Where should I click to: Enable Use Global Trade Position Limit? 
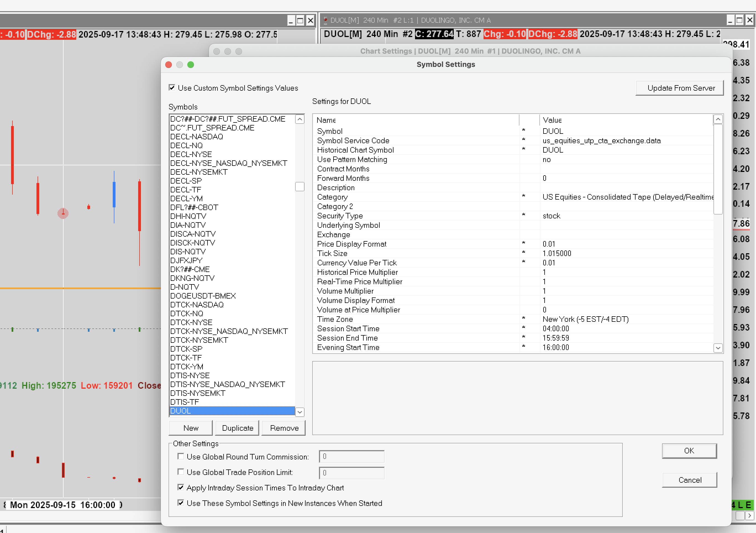click(180, 472)
